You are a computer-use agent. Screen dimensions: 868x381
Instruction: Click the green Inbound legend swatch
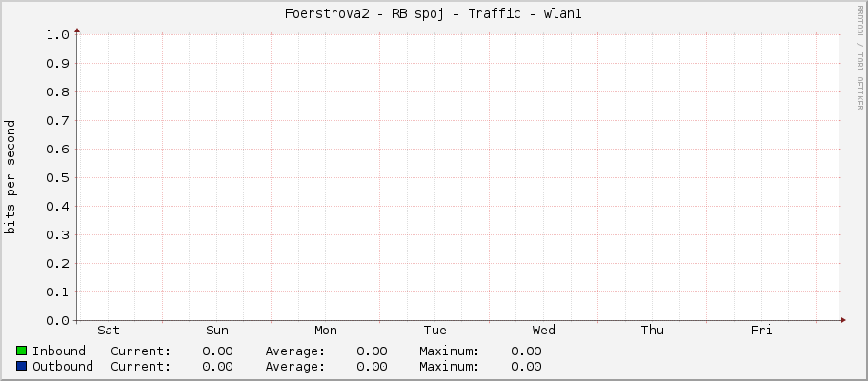22,351
